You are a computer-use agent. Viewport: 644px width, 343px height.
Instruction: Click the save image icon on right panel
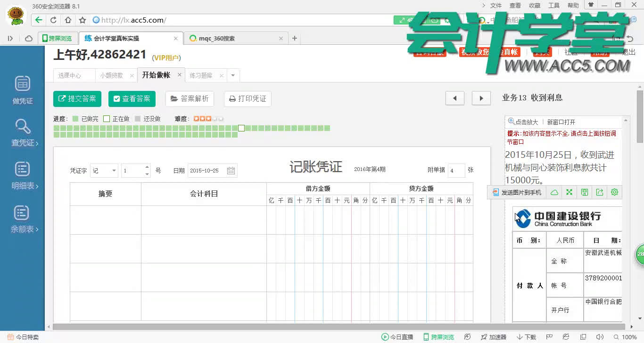point(584,192)
